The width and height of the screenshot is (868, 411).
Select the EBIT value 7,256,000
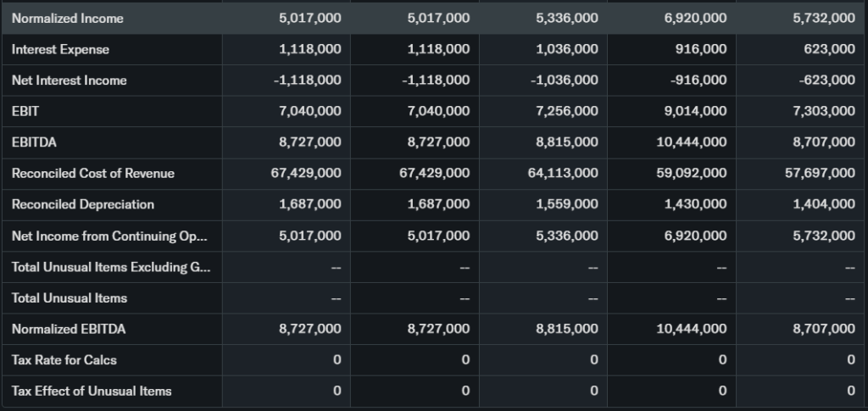[567, 111]
